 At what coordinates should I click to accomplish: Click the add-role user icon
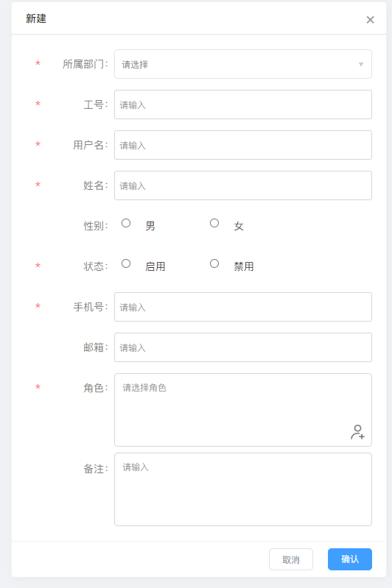click(357, 432)
